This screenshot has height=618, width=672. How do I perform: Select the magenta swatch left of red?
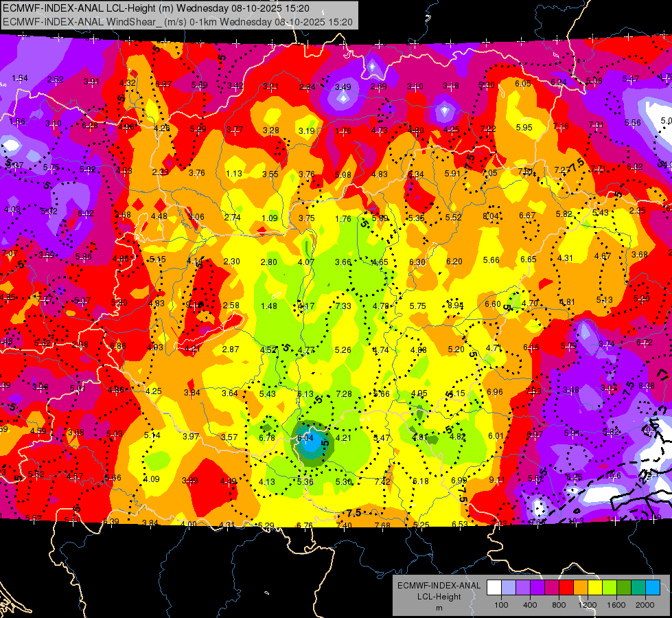[x=552, y=588]
